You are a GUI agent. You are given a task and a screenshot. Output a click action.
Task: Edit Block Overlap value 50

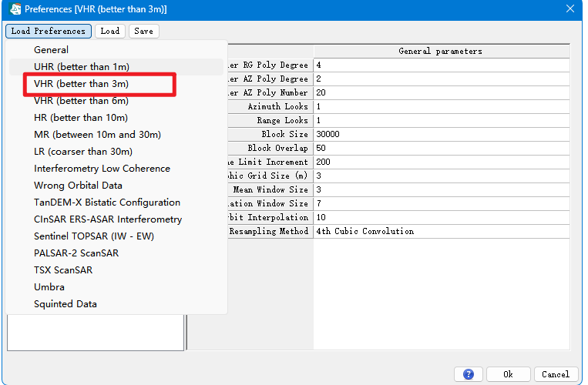pyautogui.click(x=442, y=148)
